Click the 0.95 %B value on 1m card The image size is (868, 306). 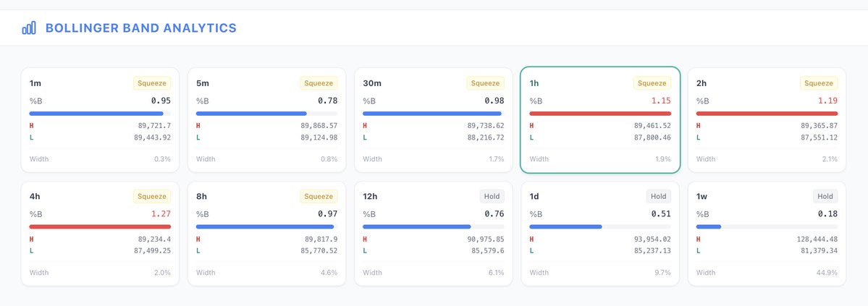tap(161, 101)
